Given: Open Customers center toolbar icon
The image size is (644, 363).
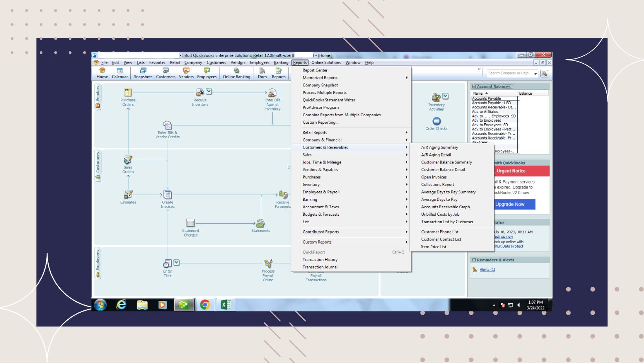Looking at the screenshot, I should pyautogui.click(x=166, y=73).
